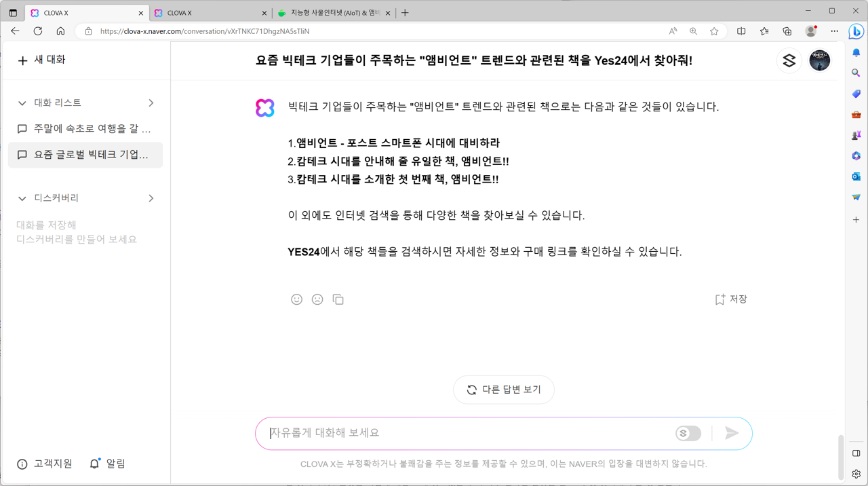Open Settings and more menu
The image size is (868, 486).
click(834, 31)
